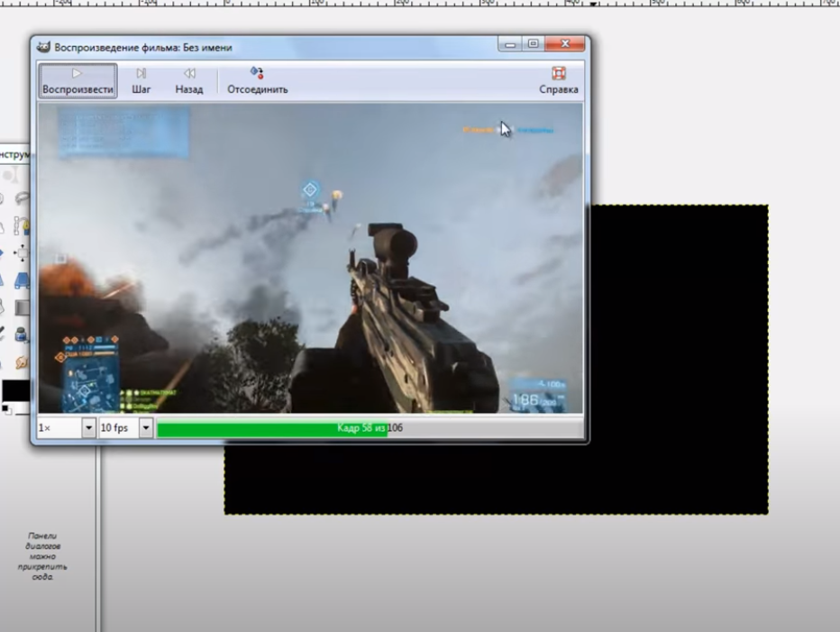Rewind animation using Назад

pos(189,81)
